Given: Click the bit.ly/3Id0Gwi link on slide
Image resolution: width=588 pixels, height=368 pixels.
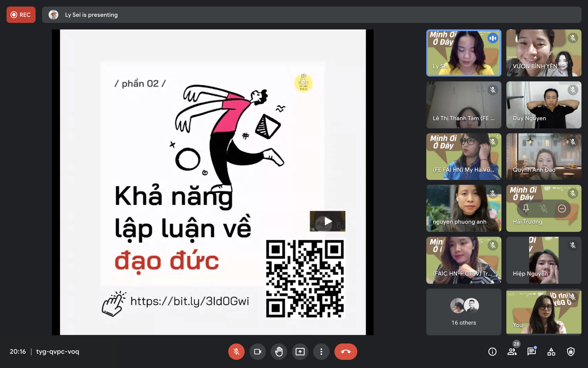Looking at the screenshot, I should pyautogui.click(x=189, y=301).
